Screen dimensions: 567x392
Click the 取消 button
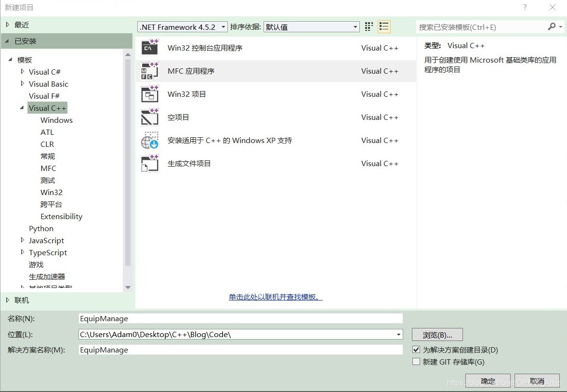[x=537, y=381]
